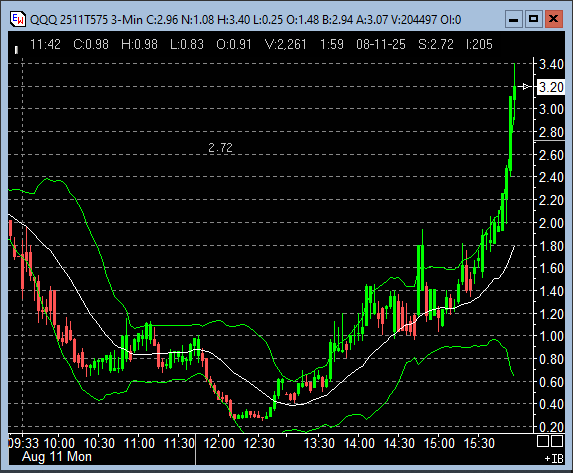Image resolution: width=573 pixels, height=473 pixels.
Task: Click the 0.20 price scale label
Action: click(x=551, y=427)
